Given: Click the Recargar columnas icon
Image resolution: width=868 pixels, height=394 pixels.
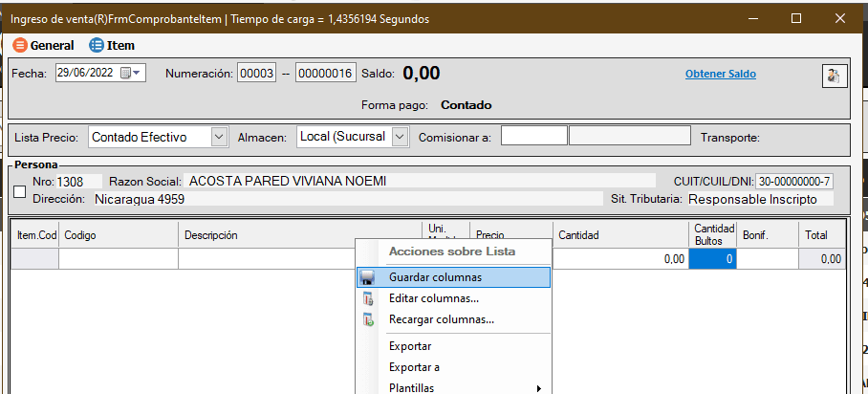Looking at the screenshot, I should [x=368, y=319].
